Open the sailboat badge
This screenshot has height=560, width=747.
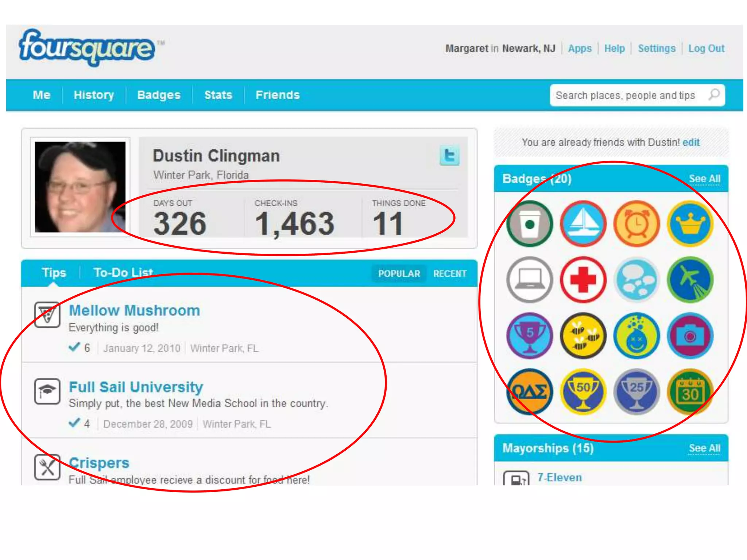tap(583, 223)
